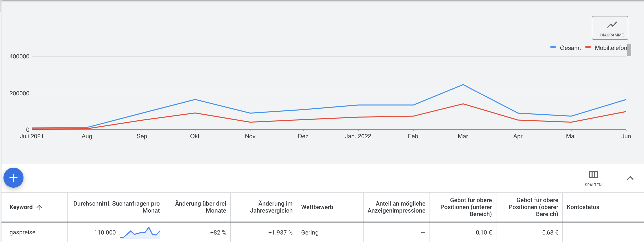The width and height of the screenshot is (644, 242).
Task: Sort by Änderung über drei Monate column
Action: [201, 207]
